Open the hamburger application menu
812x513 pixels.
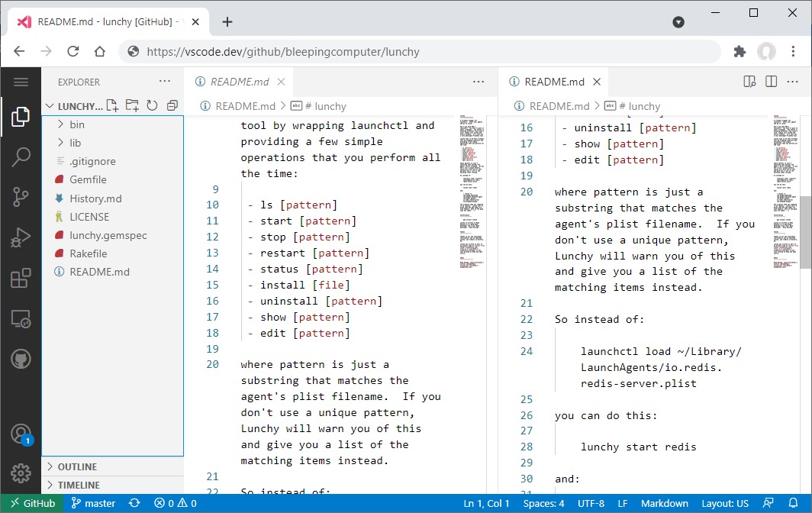[21, 82]
